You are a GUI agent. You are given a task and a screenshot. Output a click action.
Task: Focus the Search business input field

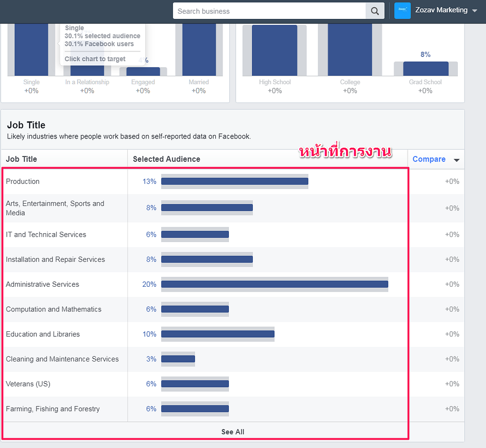pos(269,11)
